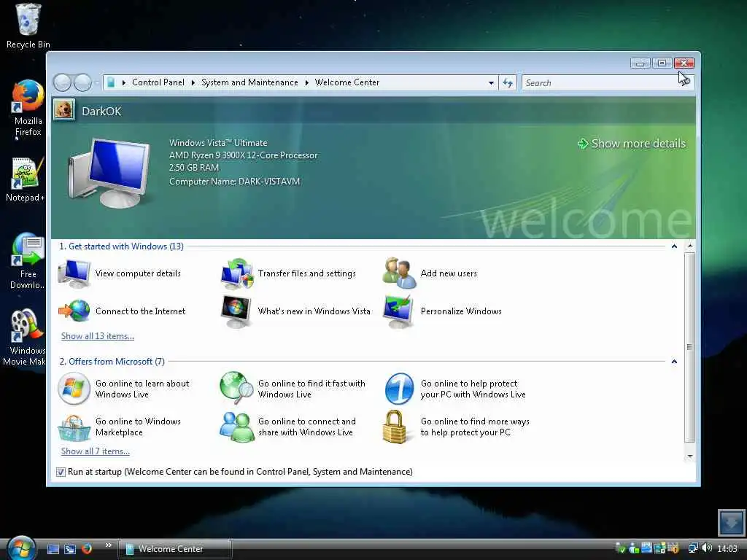Click Show all 7 items link
Screen dimensions: 747x560
click(96, 451)
